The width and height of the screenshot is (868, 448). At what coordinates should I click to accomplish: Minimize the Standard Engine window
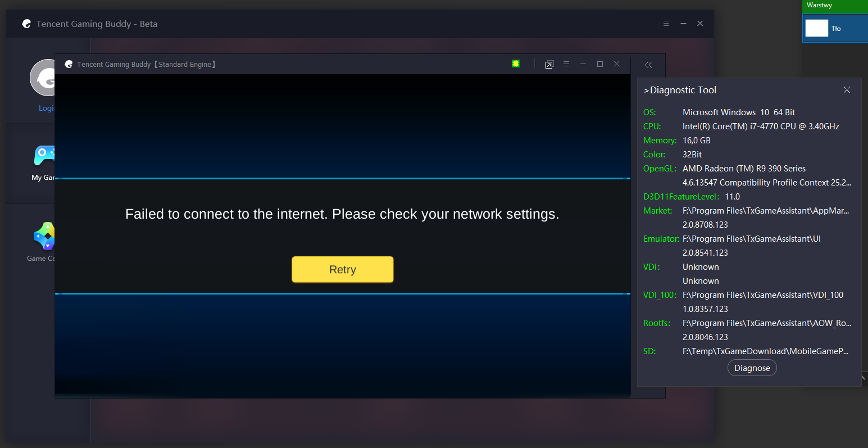583,64
